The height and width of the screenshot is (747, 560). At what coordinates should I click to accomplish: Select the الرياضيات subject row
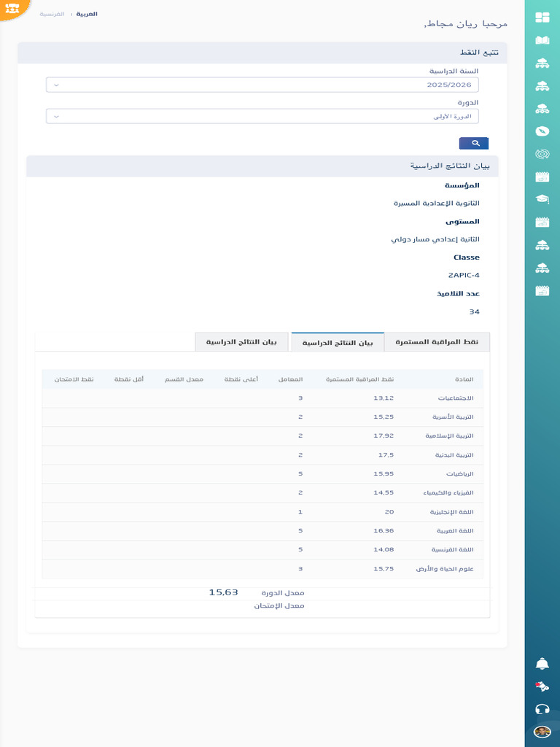262,474
